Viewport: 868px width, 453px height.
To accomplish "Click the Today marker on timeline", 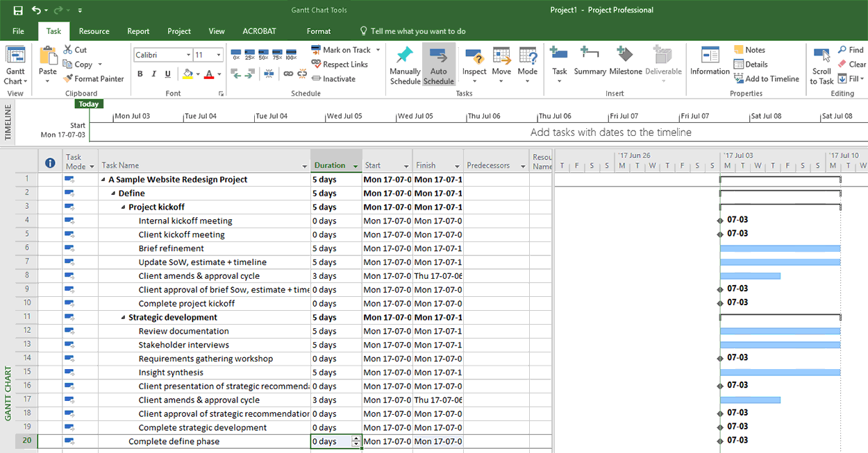I will click(x=89, y=104).
